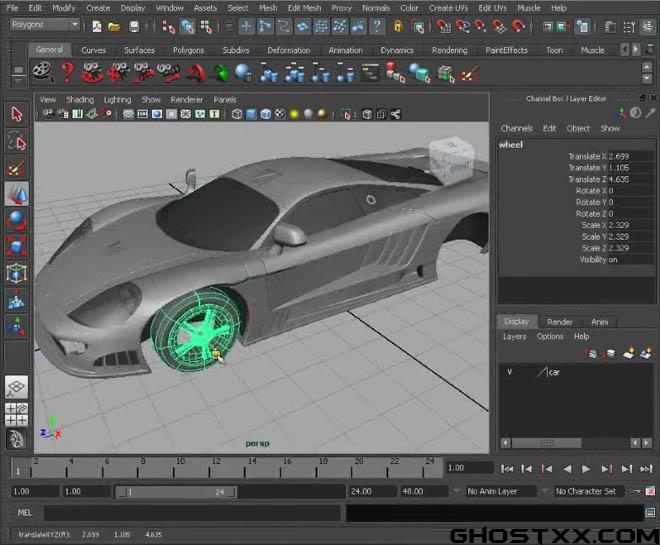Create a new layer in Layer Editor
Image resolution: width=660 pixels, height=545 pixels.
point(628,354)
